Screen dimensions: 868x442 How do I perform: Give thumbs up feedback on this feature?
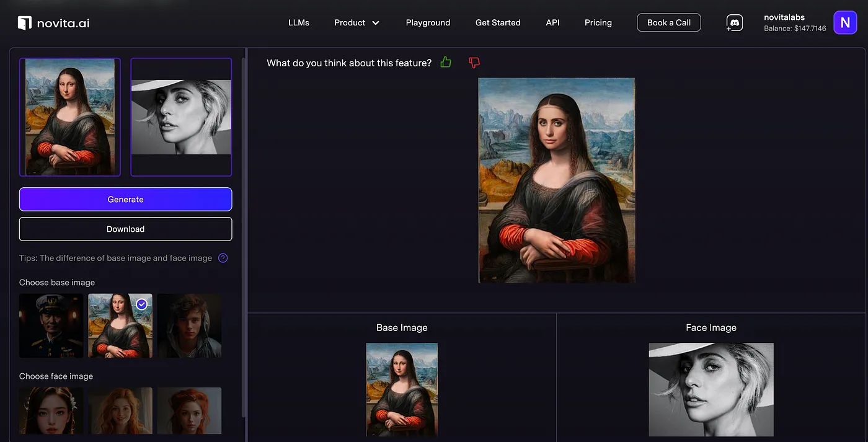coord(446,62)
